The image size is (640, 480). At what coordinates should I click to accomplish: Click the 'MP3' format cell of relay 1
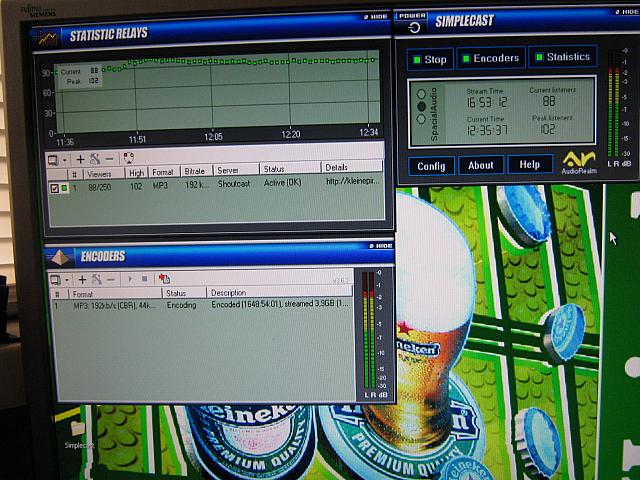tap(160, 186)
